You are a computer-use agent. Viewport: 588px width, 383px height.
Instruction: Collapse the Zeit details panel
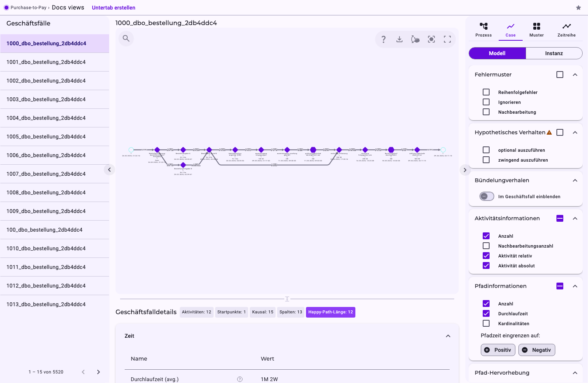coord(448,336)
